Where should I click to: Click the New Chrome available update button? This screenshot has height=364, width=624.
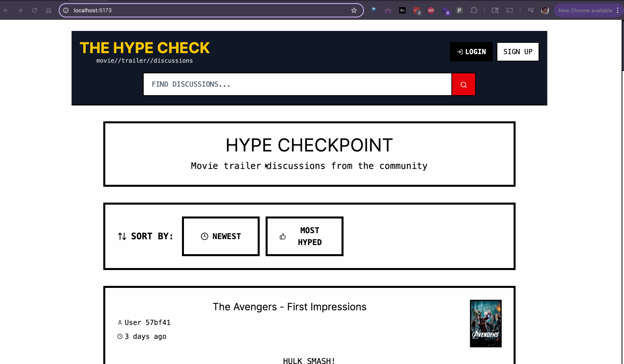pos(585,10)
